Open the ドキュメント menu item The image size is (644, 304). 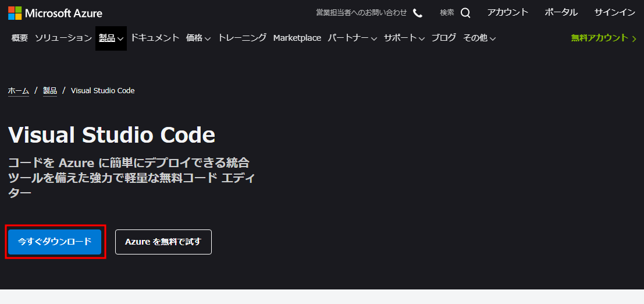pyautogui.click(x=155, y=38)
